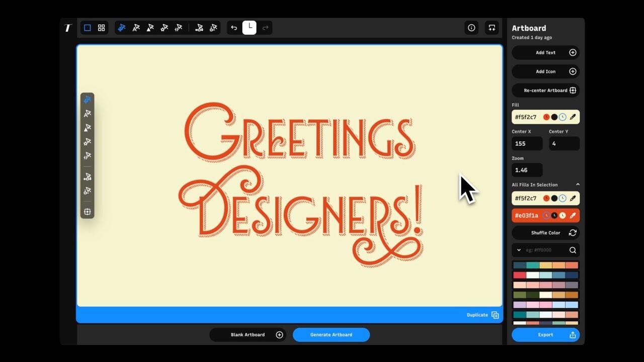This screenshot has height=362, width=644.
Task: Open the info circle icon
Action: pyautogui.click(x=471, y=28)
